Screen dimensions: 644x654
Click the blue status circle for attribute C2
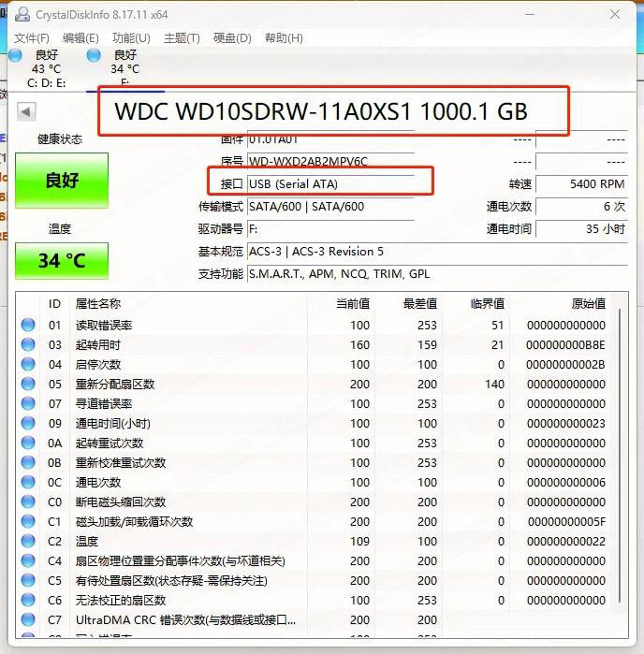tap(29, 542)
